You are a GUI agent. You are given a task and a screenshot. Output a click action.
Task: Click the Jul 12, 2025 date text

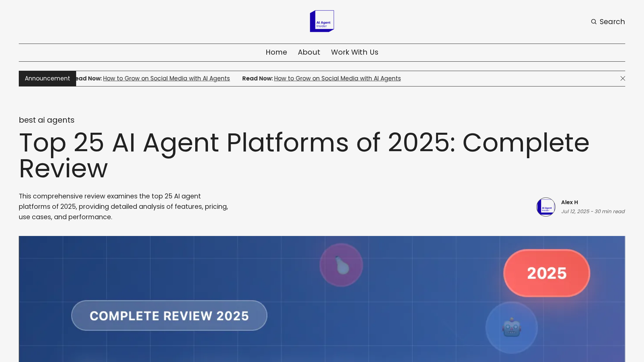click(575, 212)
